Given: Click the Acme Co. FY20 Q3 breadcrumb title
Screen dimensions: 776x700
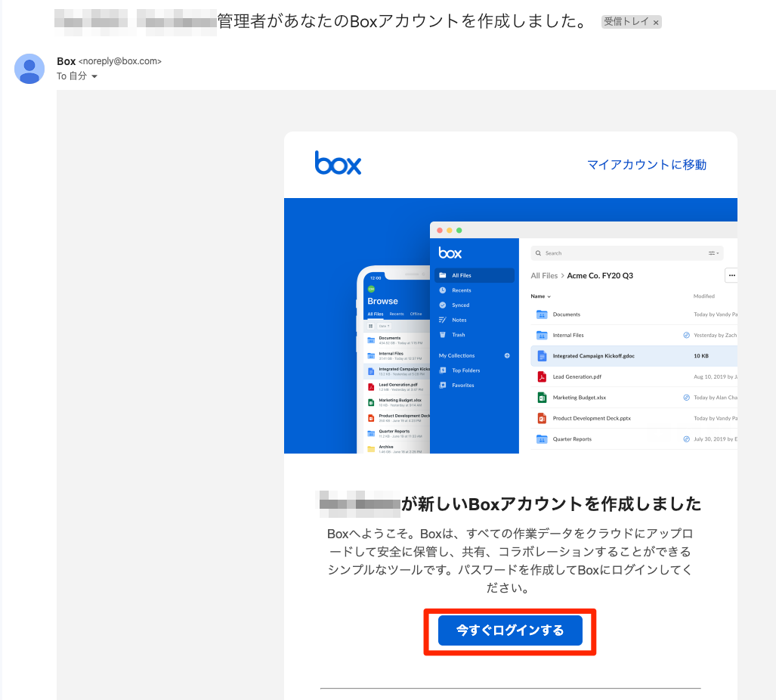Looking at the screenshot, I should (x=600, y=276).
